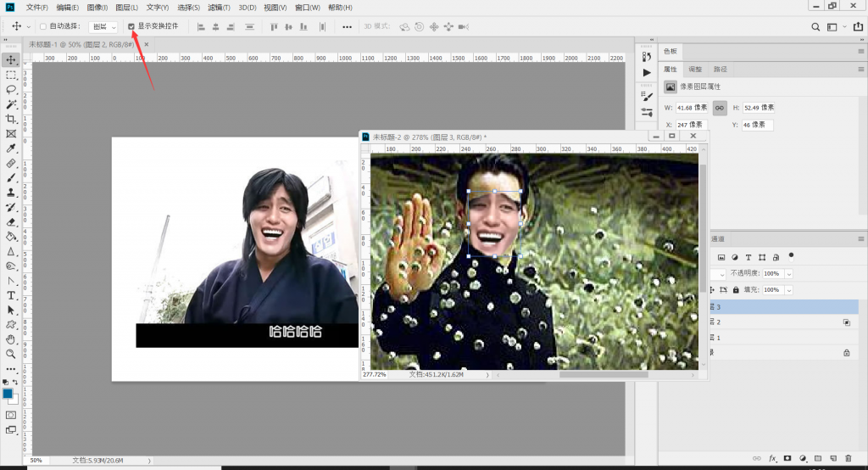Toggle the lock all layer attributes button
Screen dimensions: 868x470
point(736,290)
